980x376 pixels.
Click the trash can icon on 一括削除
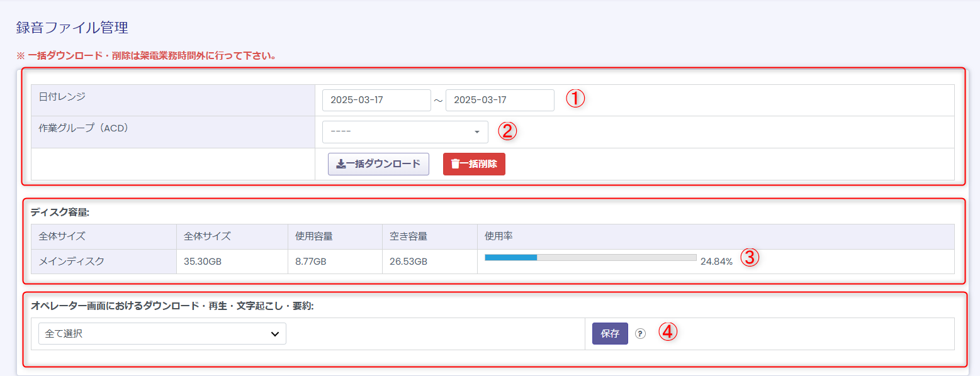[x=455, y=164]
